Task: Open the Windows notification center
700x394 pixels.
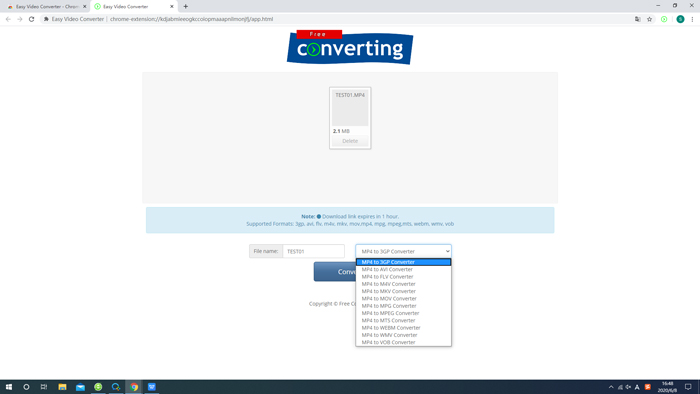Action: [x=688, y=387]
